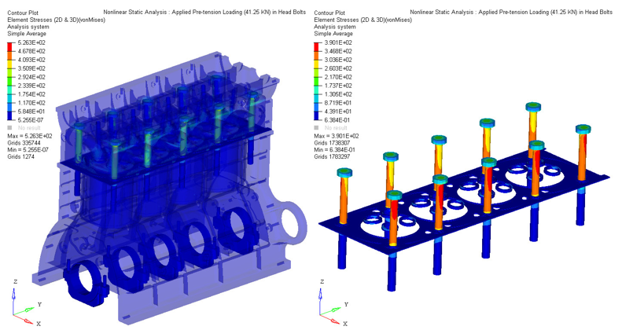Select the gray 'No result' swatch in right legend

[317, 127]
